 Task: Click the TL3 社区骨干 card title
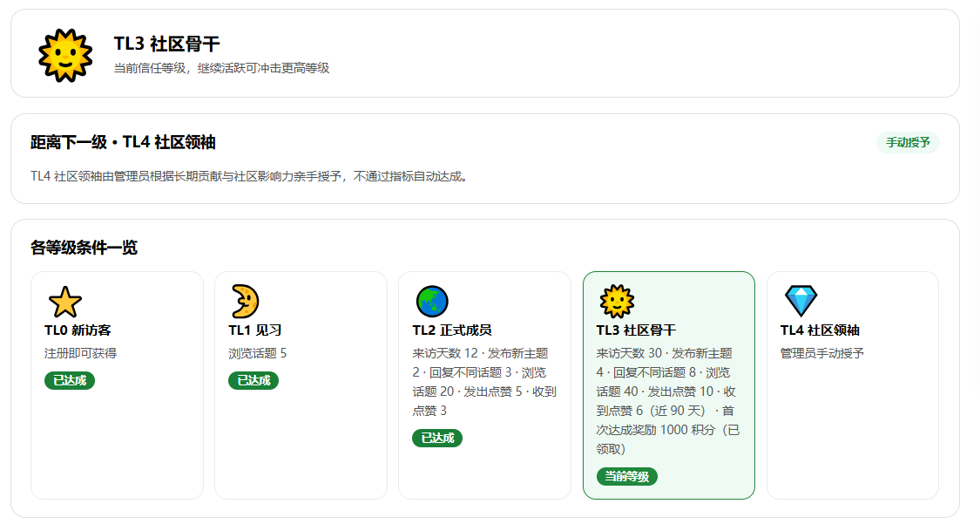636,330
